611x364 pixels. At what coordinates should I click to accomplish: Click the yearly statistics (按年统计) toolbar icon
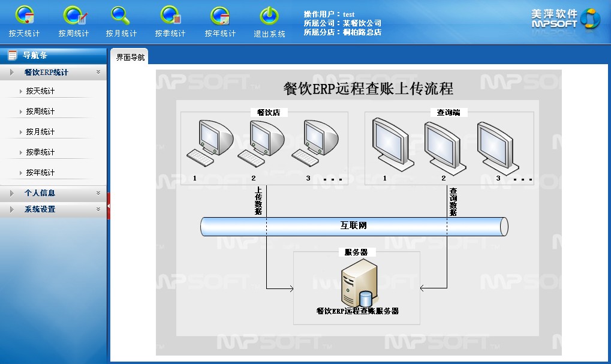pyautogui.click(x=220, y=16)
